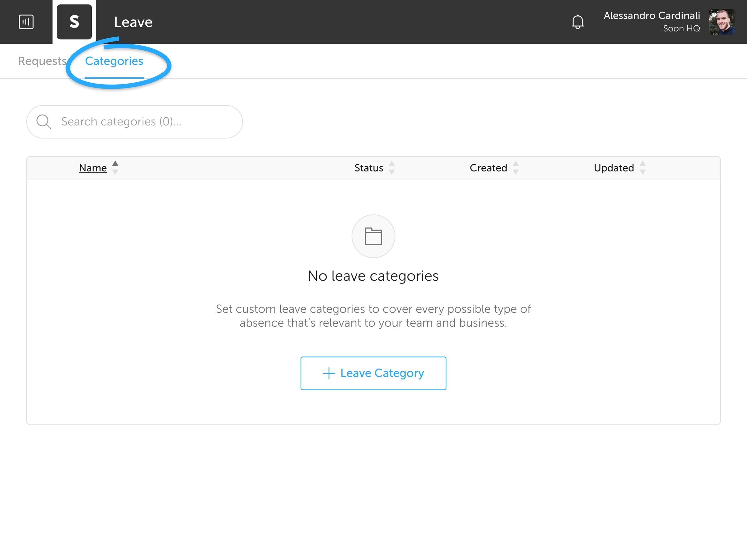Open the notifications bell
This screenshot has height=560, width=747.
[577, 22]
